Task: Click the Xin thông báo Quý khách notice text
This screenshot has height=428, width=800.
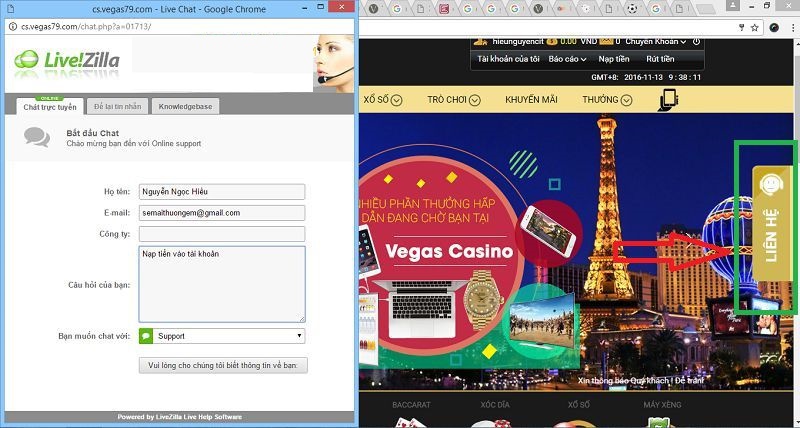Action: (641, 381)
